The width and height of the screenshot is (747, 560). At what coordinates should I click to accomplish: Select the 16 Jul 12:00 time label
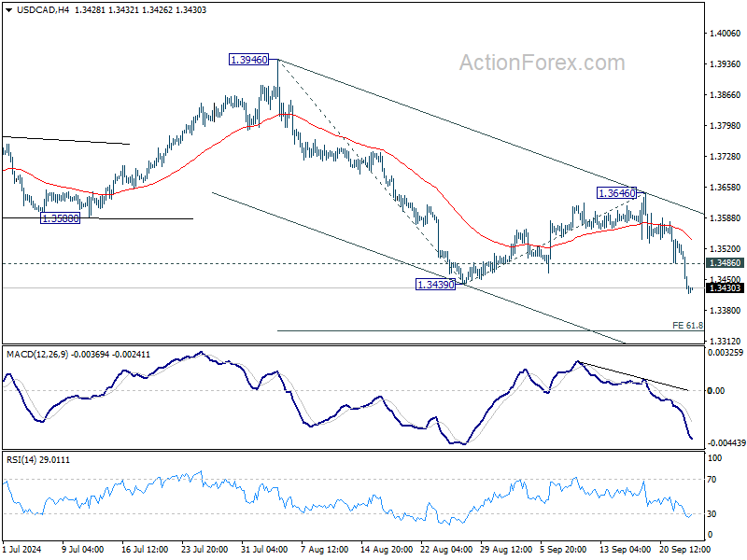point(145,549)
